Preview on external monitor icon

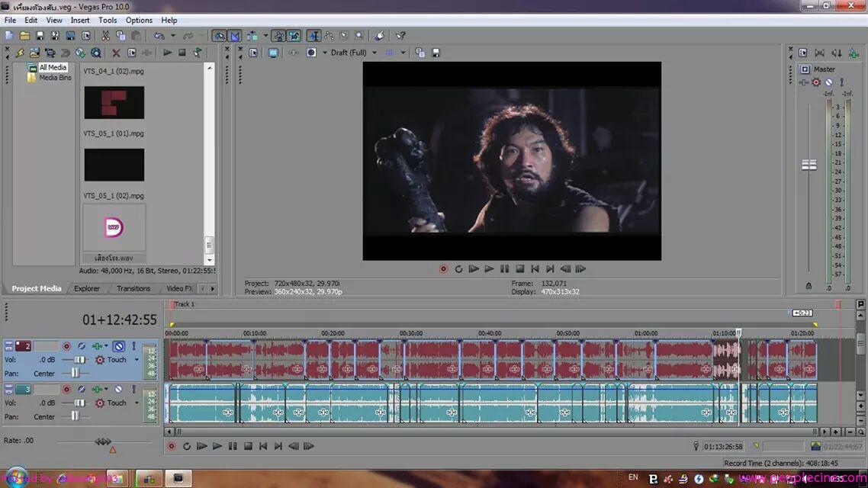coord(273,53)
